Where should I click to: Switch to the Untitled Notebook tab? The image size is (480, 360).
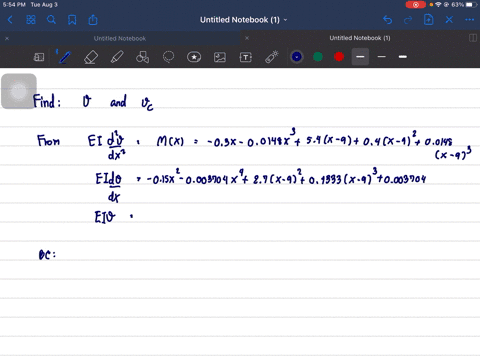[x=120, y=38]
